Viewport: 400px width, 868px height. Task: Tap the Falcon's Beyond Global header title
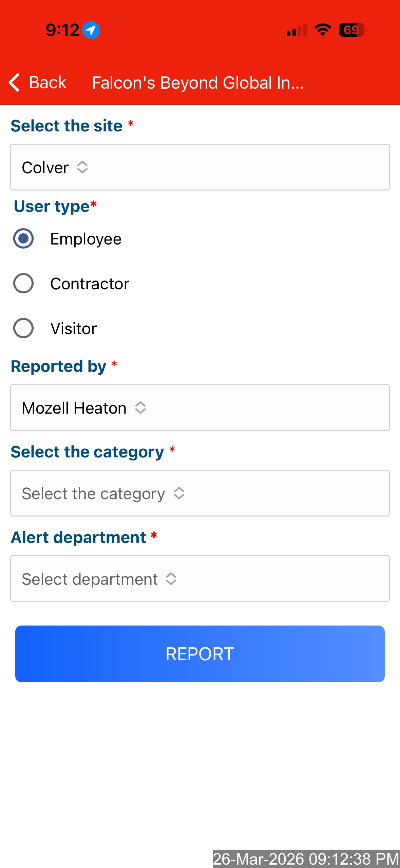198,83
